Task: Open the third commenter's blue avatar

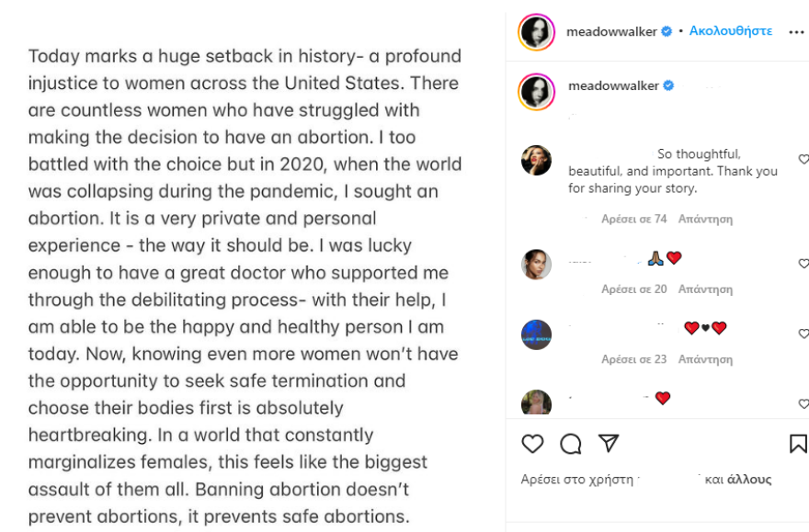Action: pyautogui.click(x=537, y=334)
